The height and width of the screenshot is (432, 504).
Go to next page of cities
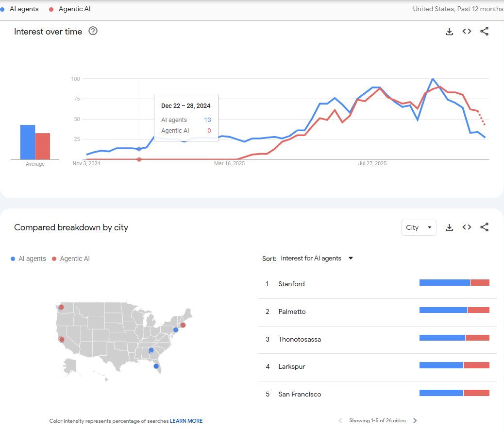click(x=415, y=421)
